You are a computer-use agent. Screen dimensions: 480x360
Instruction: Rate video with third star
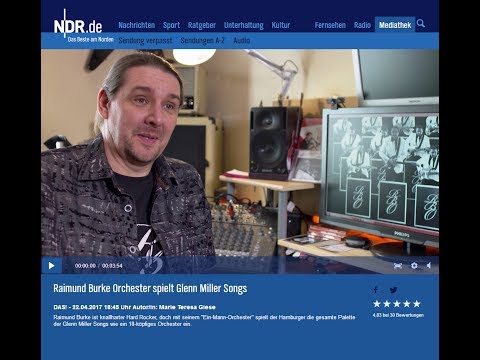click(x=397, y=304)
